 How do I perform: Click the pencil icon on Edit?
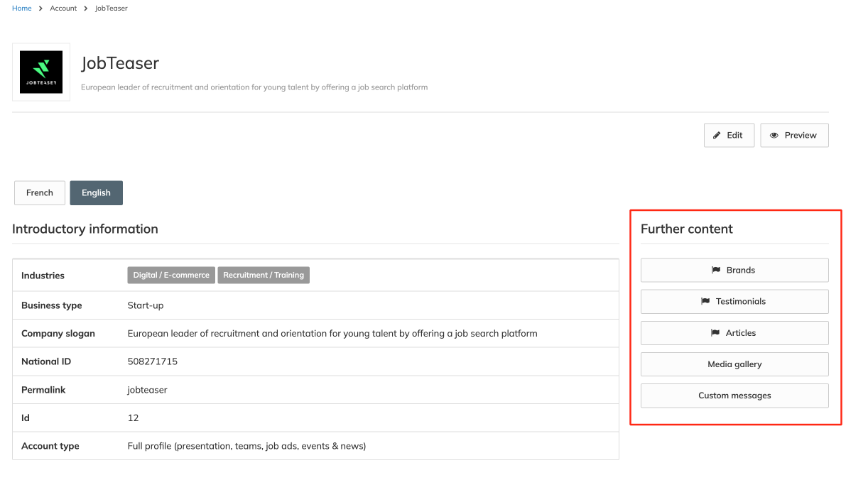(717, 136)
